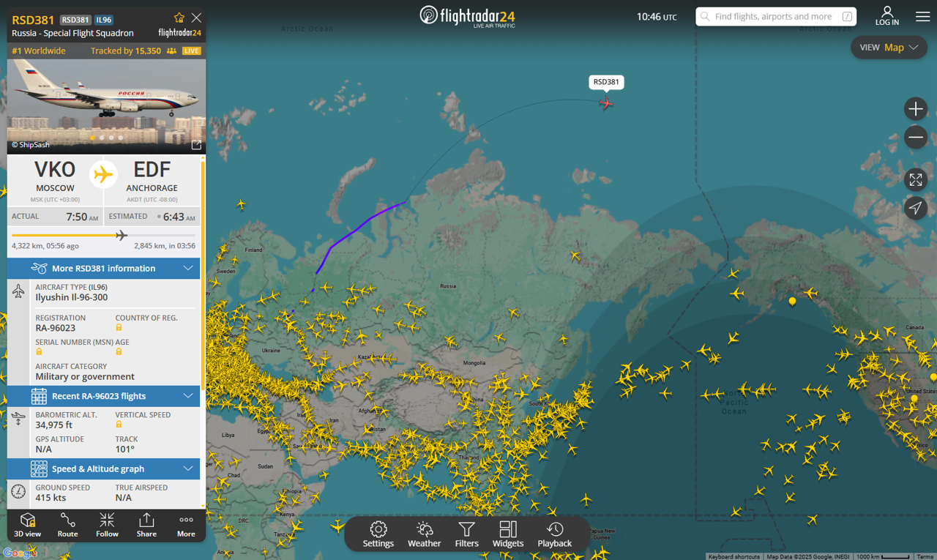Click the RSD381 aircraft on the map
The image size is (937, 560).
(606, 103)
